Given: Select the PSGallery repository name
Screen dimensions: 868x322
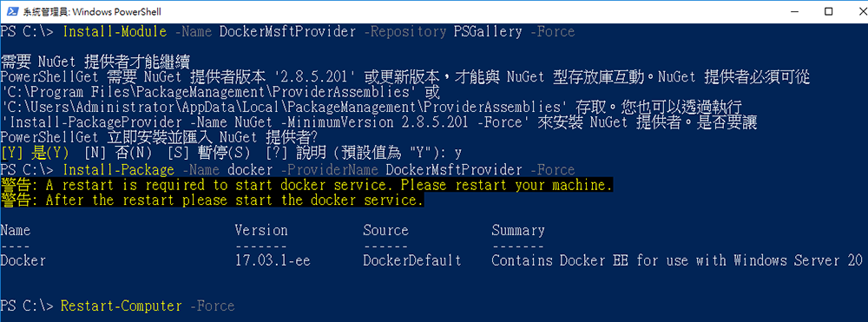Looking at the screenshot, I should pyautogui.click(x=487, y=31).
